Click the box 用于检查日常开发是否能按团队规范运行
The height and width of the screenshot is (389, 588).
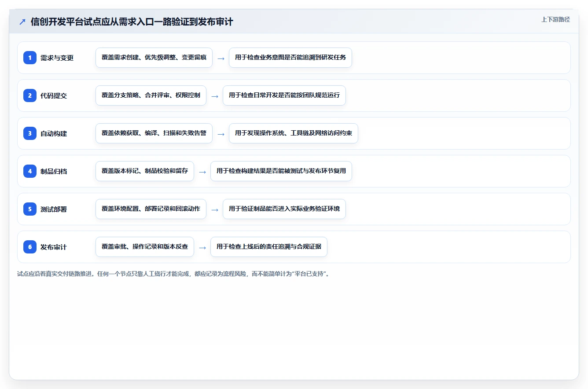tap(284, 95)
